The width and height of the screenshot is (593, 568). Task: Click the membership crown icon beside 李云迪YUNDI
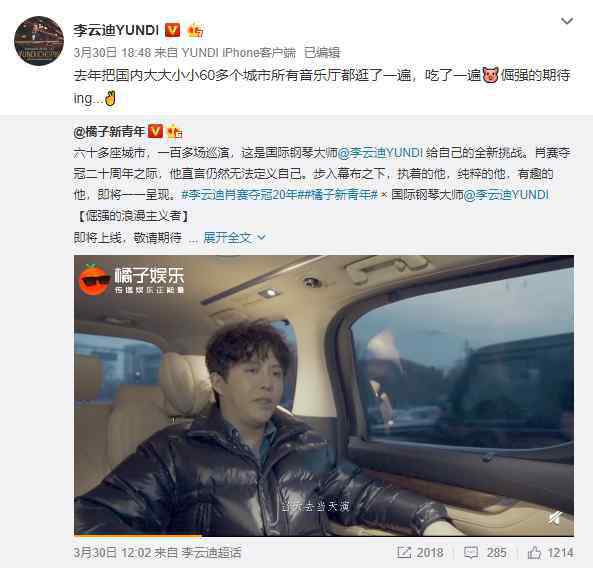tap(196, 30)
